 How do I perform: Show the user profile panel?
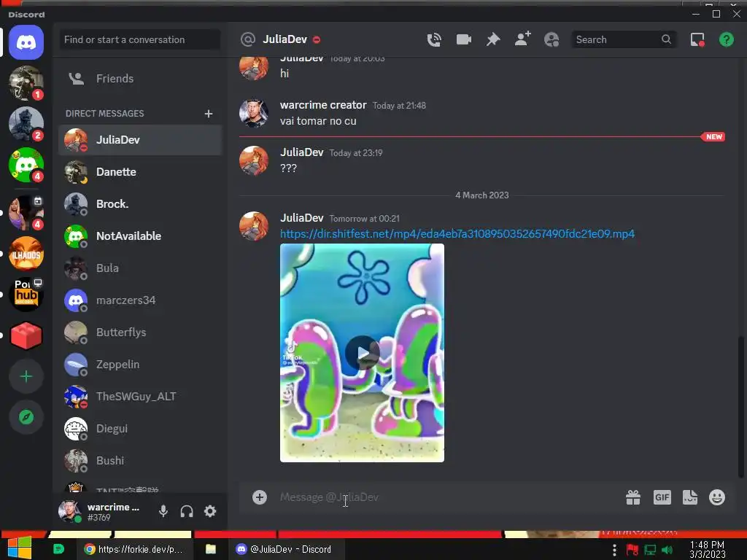pyautogui.click(x=551, y=39)
